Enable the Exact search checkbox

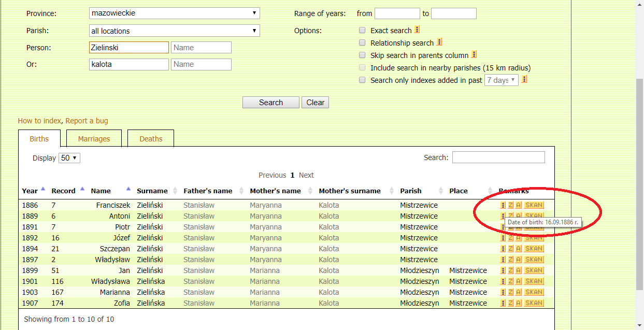(362, 30)
